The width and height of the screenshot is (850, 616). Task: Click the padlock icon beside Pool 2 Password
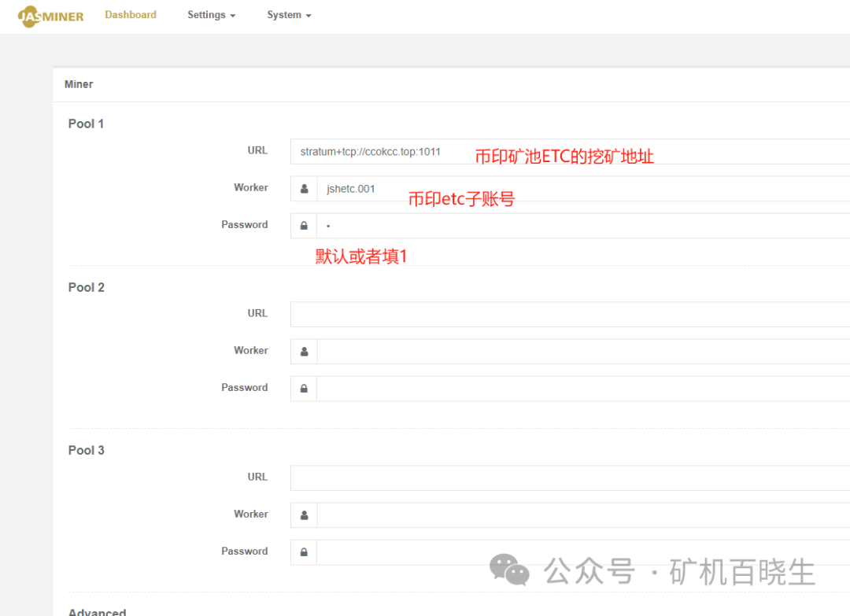pos(303,388)
